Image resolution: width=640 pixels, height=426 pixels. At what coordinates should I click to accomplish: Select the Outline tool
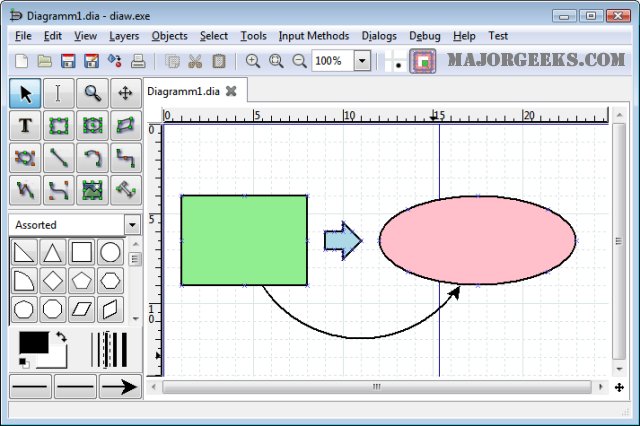click(125, 190)
